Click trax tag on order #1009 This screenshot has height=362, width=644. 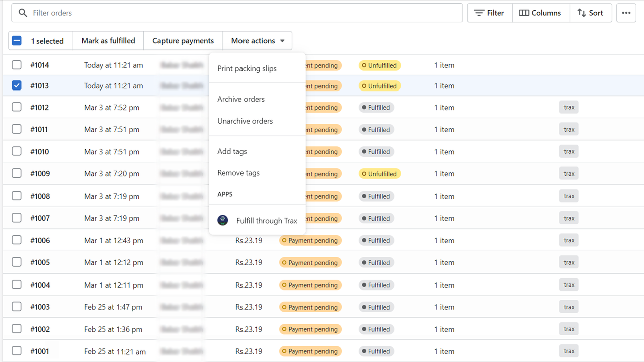[x=569, y=173]
